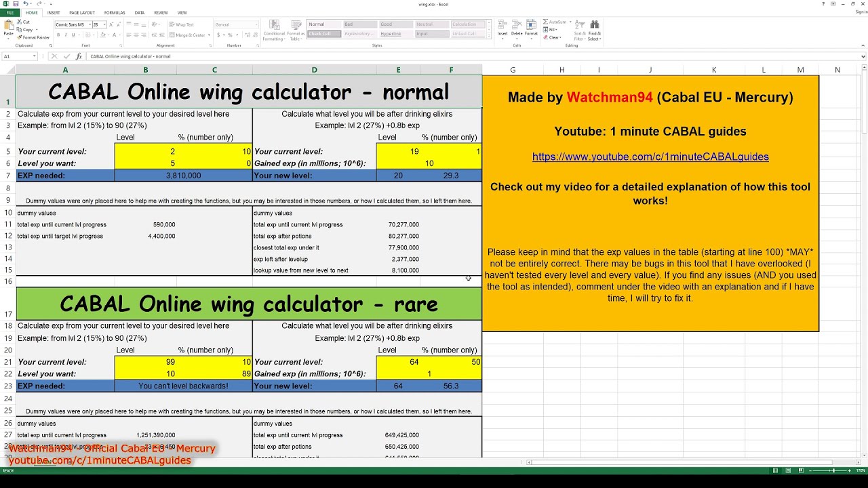Save the workbook from the quick access toolbar
The width and height of the screenshot is (868, 488).
pyautogui.click(x=16, y=4)
